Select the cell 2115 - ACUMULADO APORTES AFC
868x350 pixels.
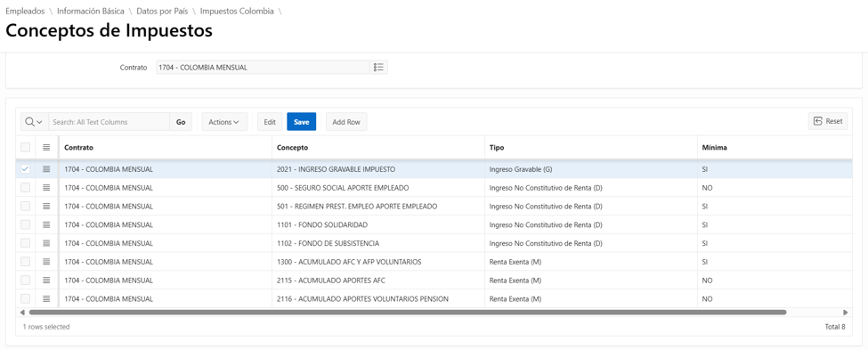[x=378, y=281]
